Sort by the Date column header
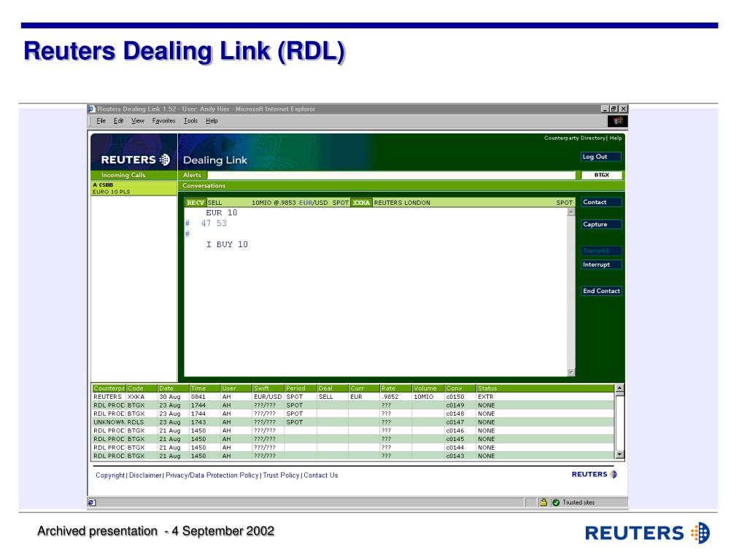This screenshot has width=747, height=560. 174,389
